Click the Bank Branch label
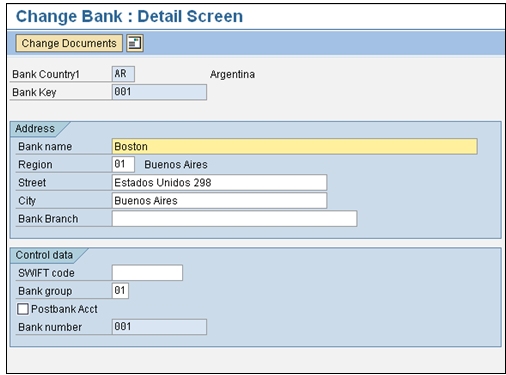Viewport: 506px width, 375px height. (48, 219)
